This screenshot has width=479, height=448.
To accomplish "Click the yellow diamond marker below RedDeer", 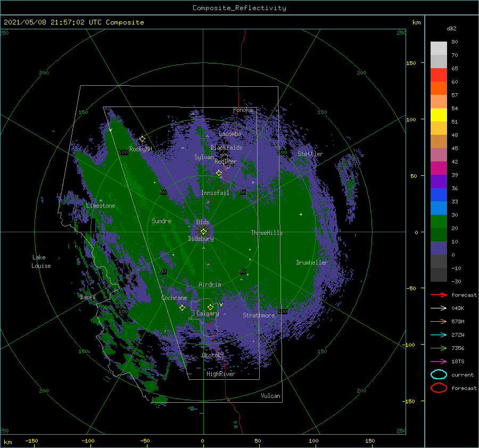I will pos(219,173).
